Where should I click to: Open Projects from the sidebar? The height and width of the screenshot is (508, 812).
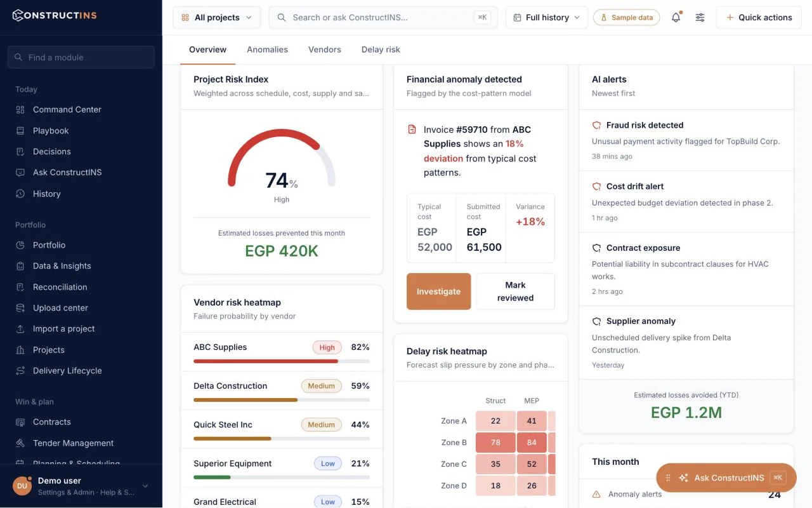pos(81,350)
